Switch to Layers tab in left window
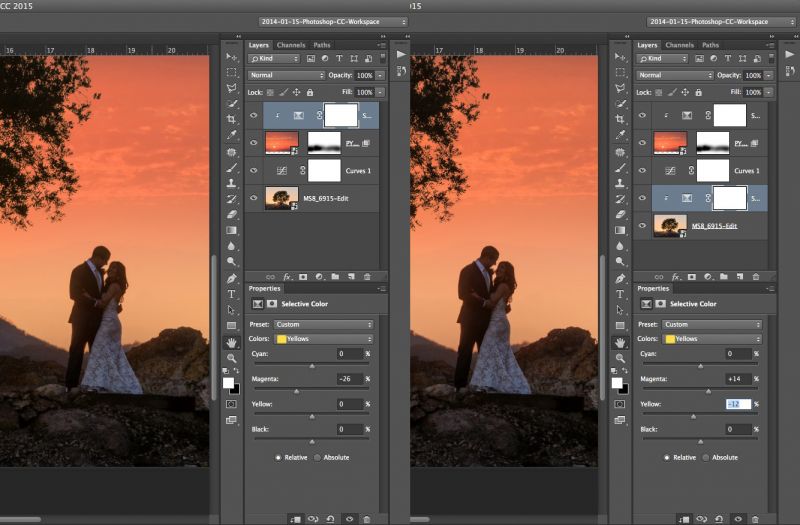 (x=259, y=45)
